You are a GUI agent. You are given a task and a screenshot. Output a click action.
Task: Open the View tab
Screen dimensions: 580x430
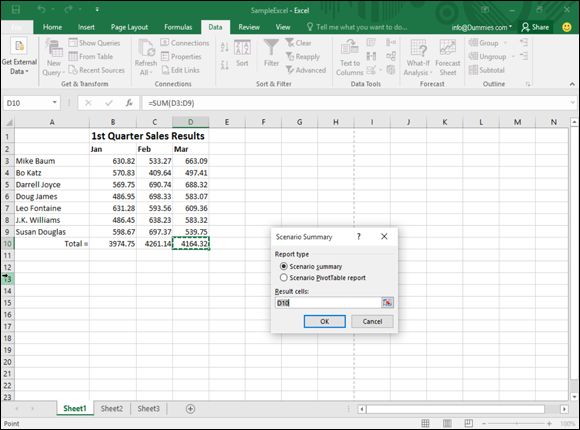click(283, 27)
